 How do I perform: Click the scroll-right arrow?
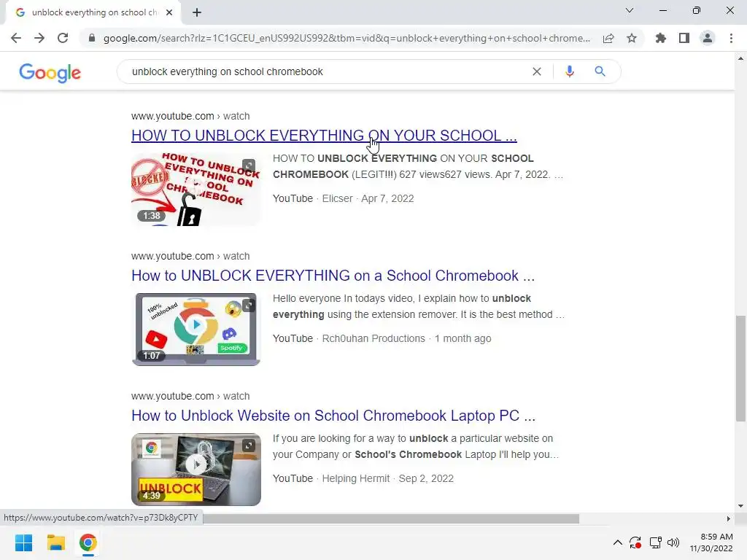729,518
